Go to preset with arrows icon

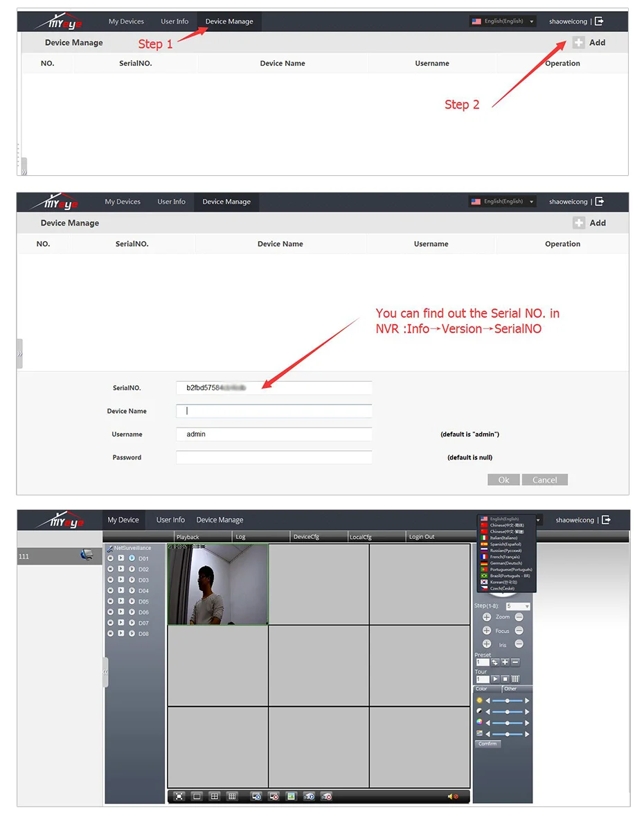495,662
